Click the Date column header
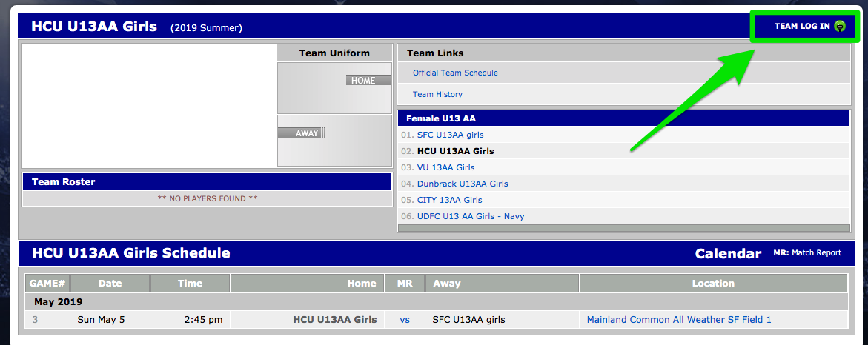The width and height of the screenshot is (868, 345). tap(110, 283)
